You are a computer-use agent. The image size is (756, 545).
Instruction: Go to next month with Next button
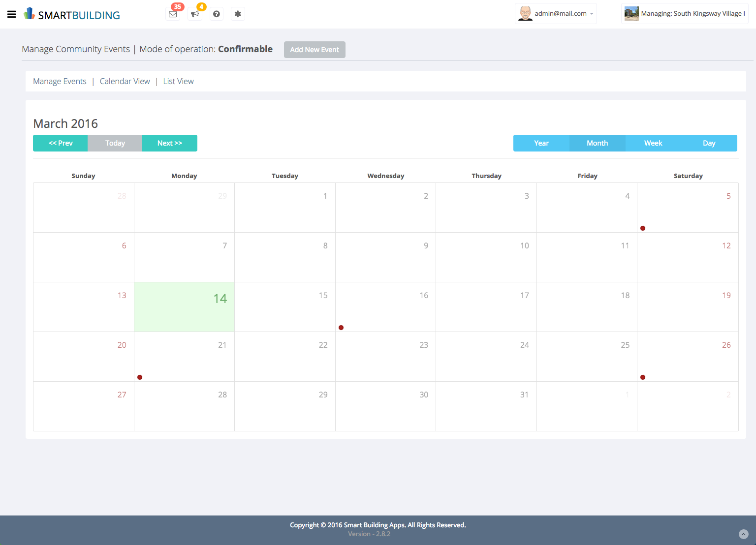pyautogui.click(x=169, y=143)
